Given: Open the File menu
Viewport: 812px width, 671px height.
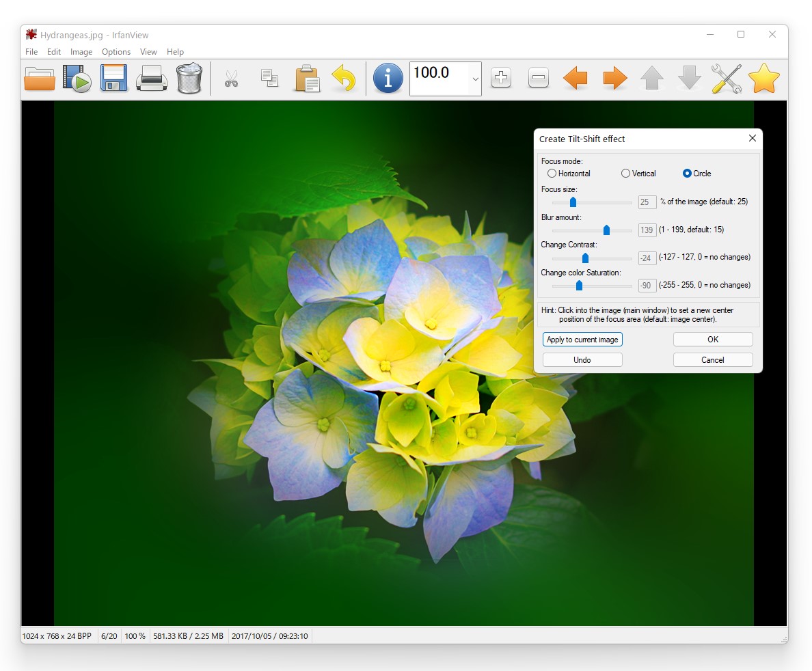Looking at the screenshot, I should click(31, 52).
